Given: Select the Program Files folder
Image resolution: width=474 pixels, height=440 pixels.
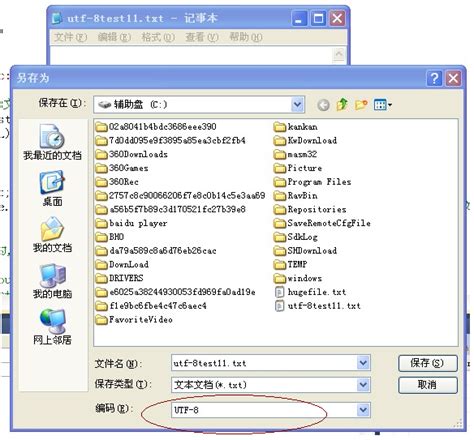Looking at the screenshot, I should (313, 182).
